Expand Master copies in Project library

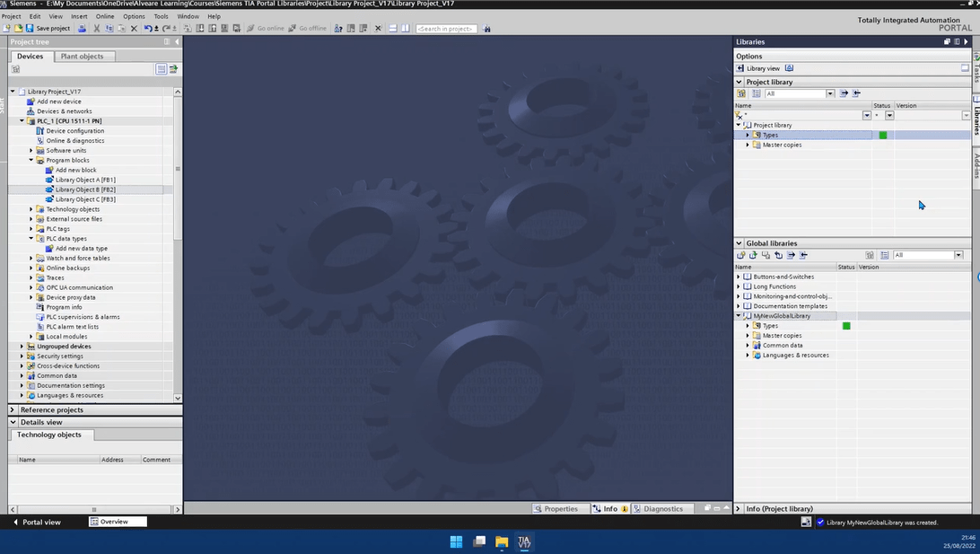[x=748, y=145]
